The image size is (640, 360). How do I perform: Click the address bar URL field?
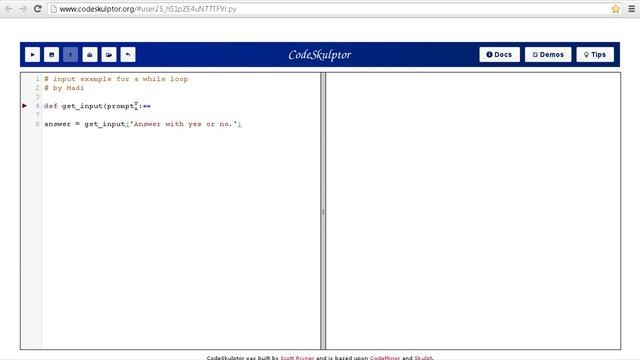329,9
